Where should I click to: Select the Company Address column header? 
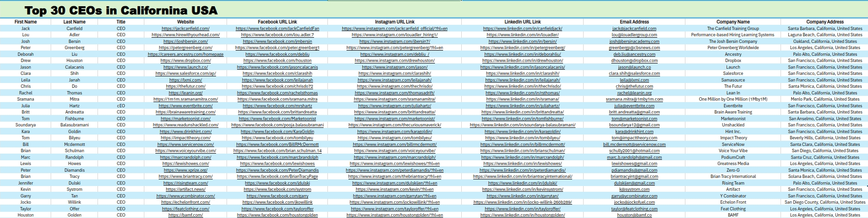[x=825, y=22]
